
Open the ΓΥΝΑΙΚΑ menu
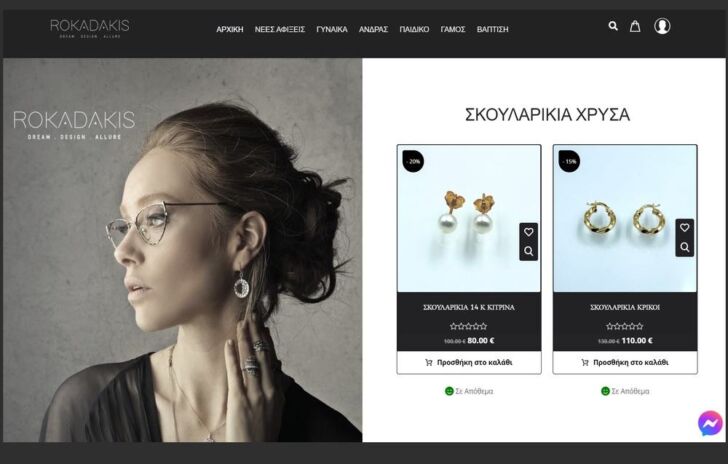pos(332,29)
